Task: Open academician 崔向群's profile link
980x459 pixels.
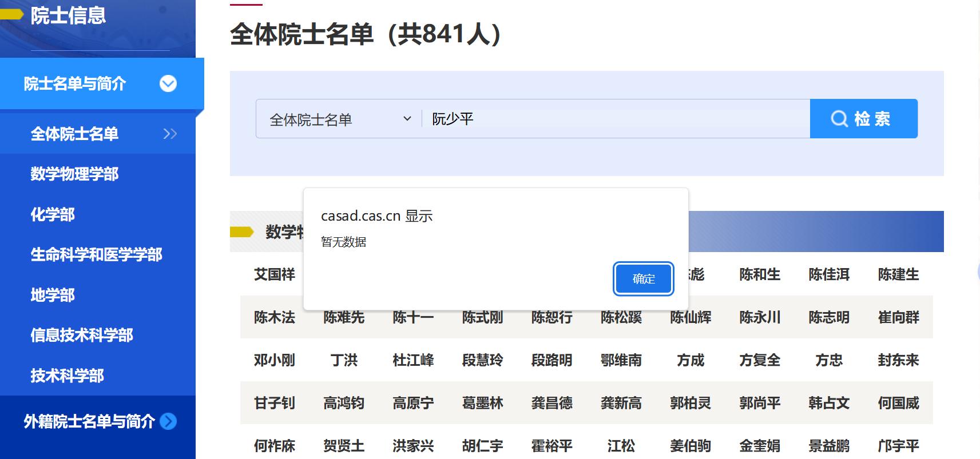Action: point(898,317)
